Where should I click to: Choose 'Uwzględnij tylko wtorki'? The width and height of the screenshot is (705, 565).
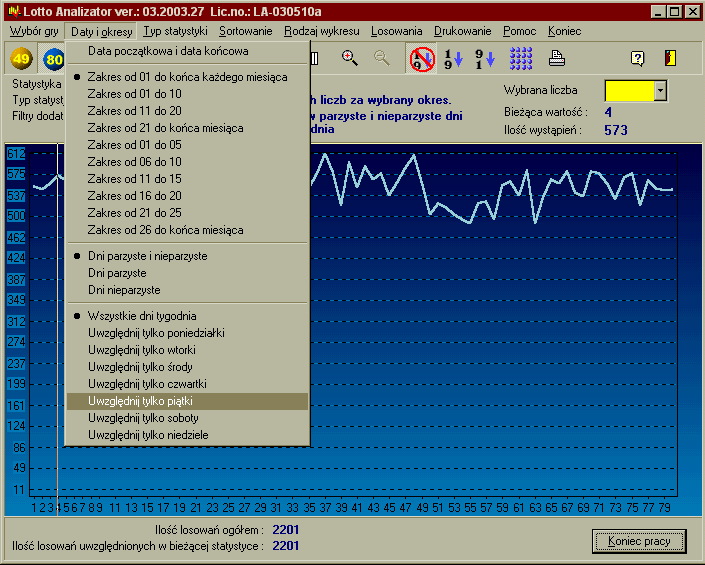[187, 350]
